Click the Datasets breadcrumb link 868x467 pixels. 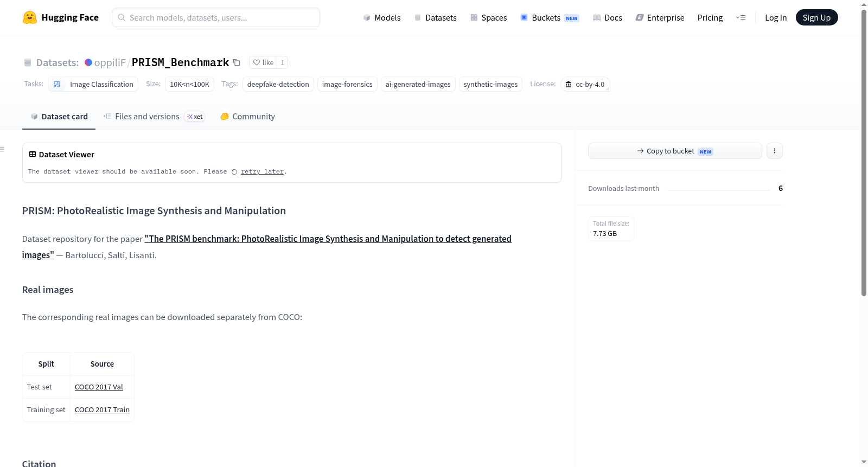click(58, 62)
